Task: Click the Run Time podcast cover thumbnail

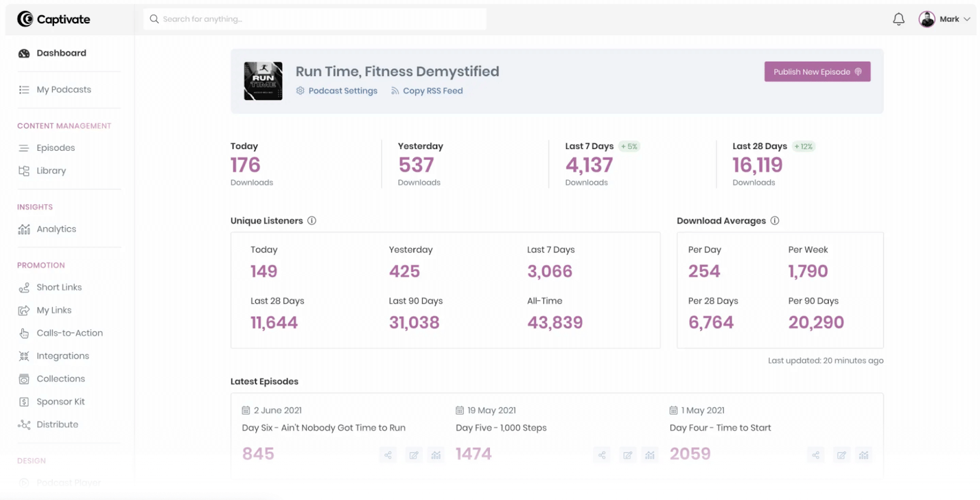Action: [263, 81]
